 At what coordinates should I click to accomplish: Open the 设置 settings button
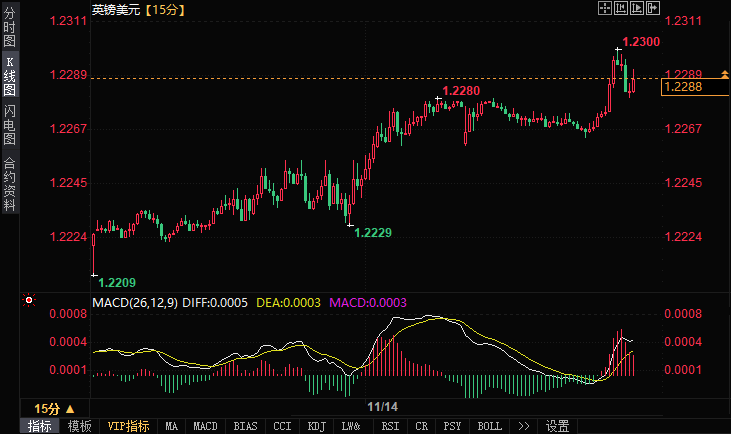coord(558,426)
